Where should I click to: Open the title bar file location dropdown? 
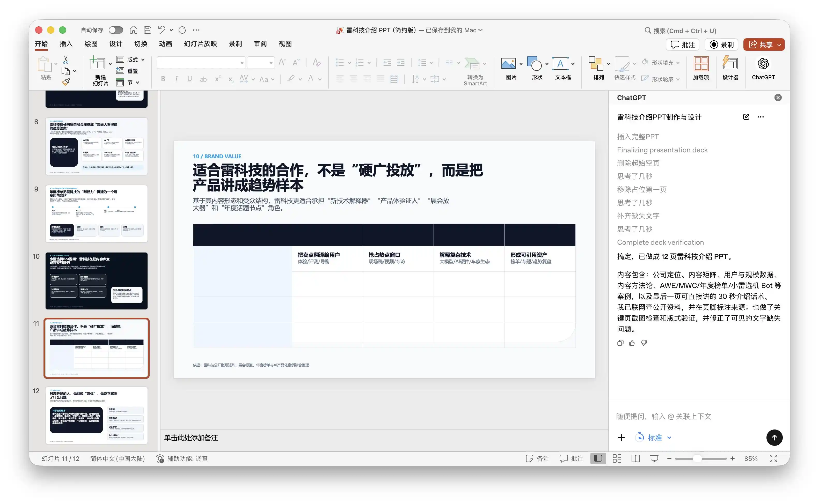click(x=480, y=30)
